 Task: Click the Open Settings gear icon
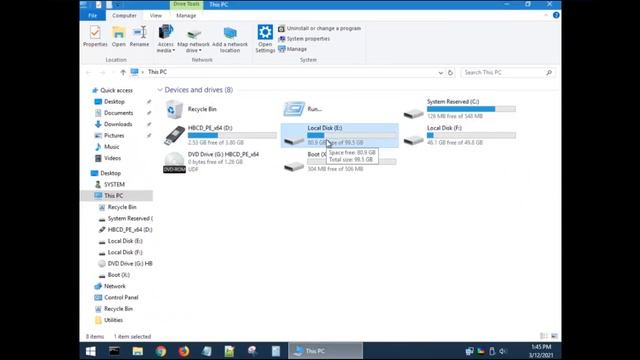tap(265, 32)
